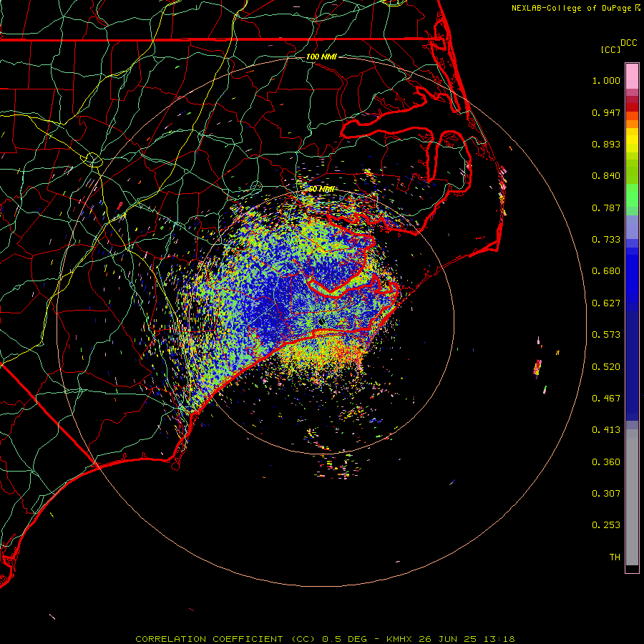644x644 pixels.
Task: Click the 0.520 scale value
Action: point(606,367)
